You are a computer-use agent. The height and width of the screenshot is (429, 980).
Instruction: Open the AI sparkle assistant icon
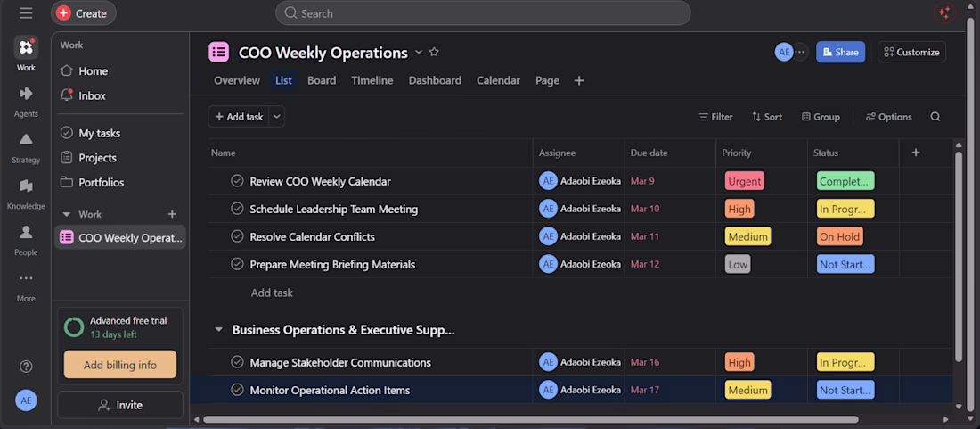pos(944,13)
